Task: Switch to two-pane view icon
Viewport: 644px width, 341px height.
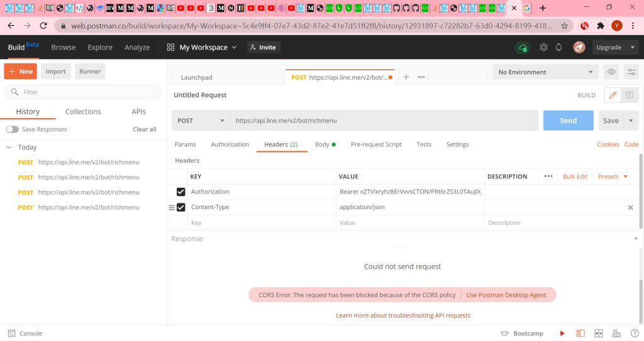Action: tap(599, 333)
